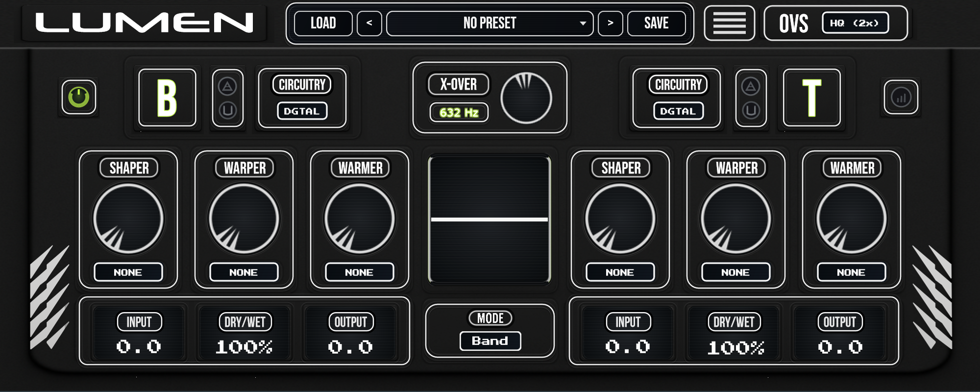
Task: Open the NO PRESET dropdown
Action: coord(490,23)
